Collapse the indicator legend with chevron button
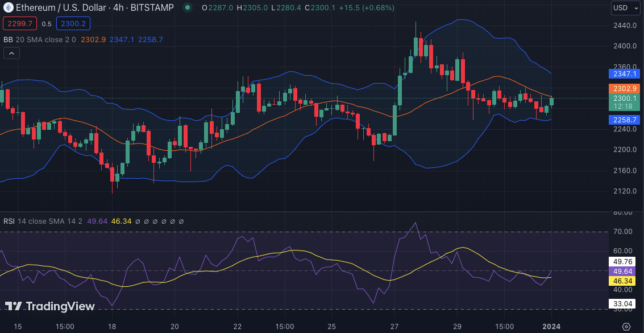 click(11, 54)
